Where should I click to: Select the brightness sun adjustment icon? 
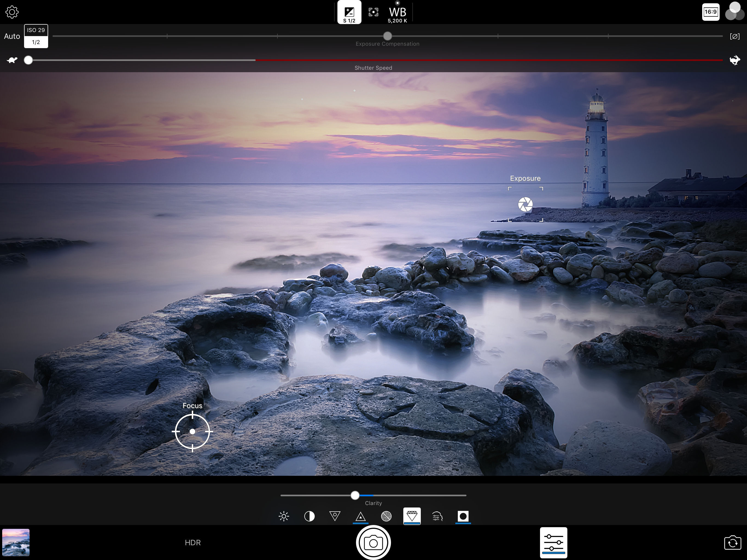click(x=284, y=516)
